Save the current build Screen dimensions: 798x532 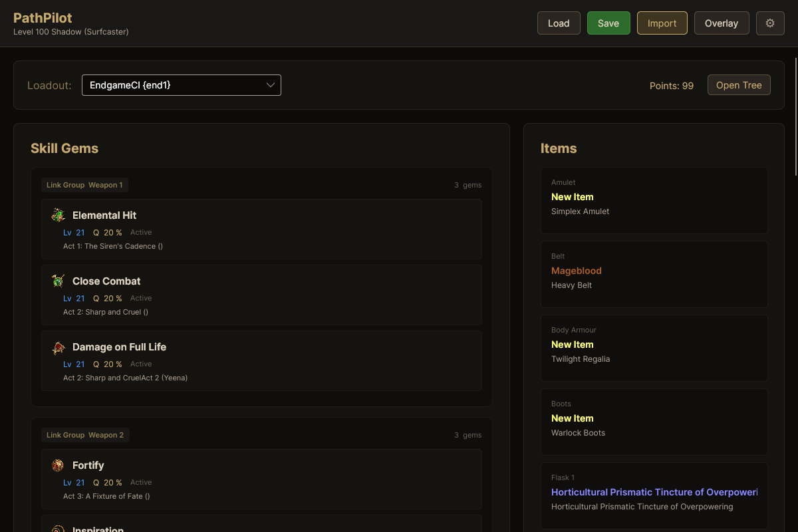pyautogui.click(x=608, y=23)
